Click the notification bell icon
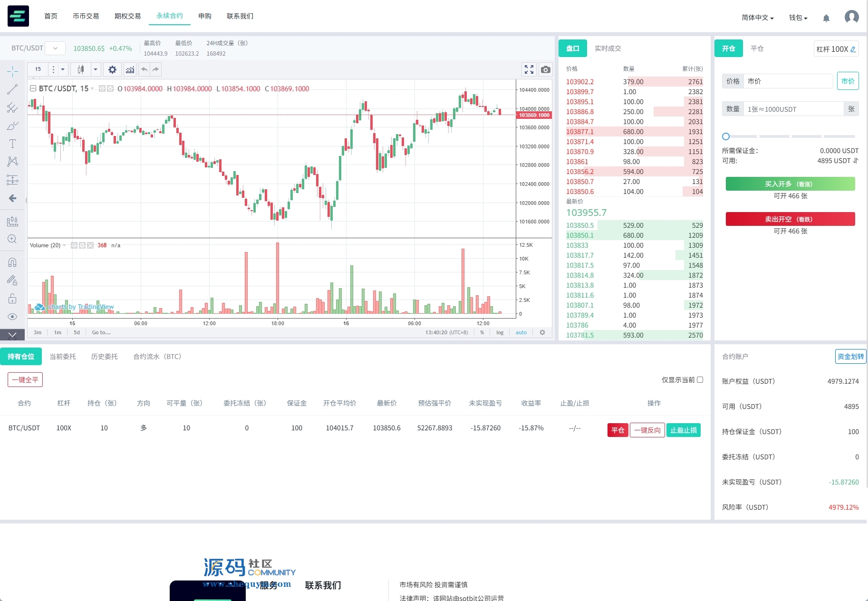Screen dimensions: 868x601 click(x=826, y=18)
